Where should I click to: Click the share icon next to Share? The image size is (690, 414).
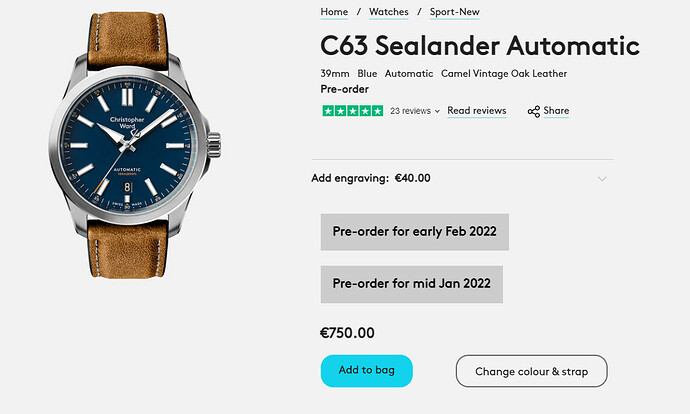pos(533,111)
